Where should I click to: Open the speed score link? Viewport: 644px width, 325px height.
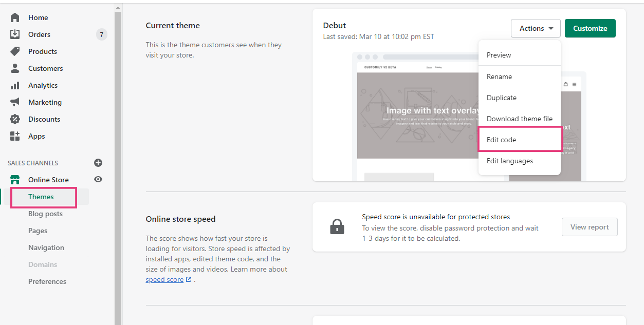coord(165,279)
